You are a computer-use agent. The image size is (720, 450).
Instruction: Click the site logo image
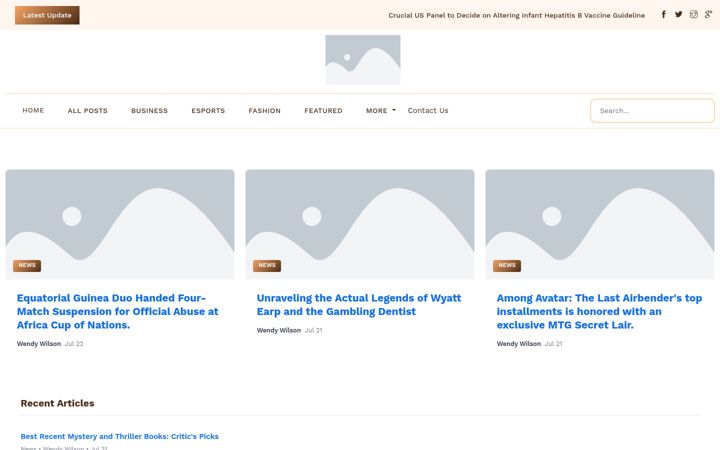click(363, 60)
